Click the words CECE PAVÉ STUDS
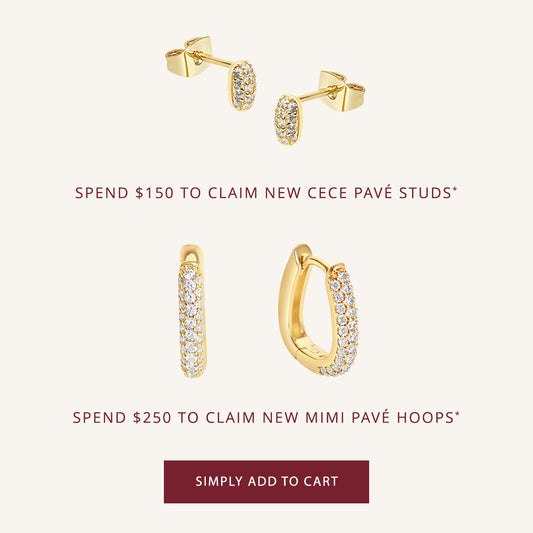Screen dimensions: 533x533 point(379,192)
